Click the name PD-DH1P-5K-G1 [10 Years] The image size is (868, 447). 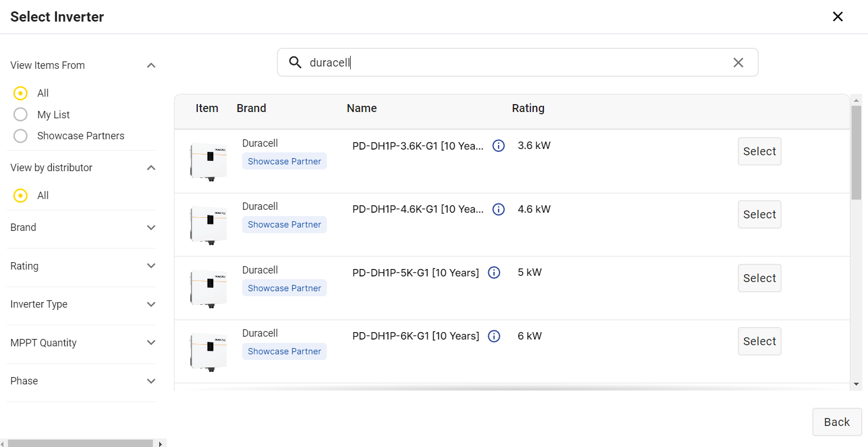click(416, 273)
